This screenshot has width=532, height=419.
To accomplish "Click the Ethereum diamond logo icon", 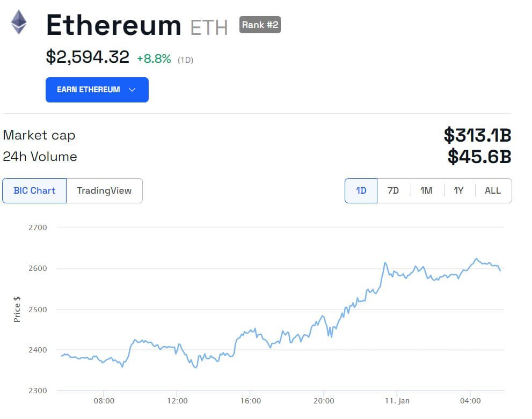I will (19, 24).
